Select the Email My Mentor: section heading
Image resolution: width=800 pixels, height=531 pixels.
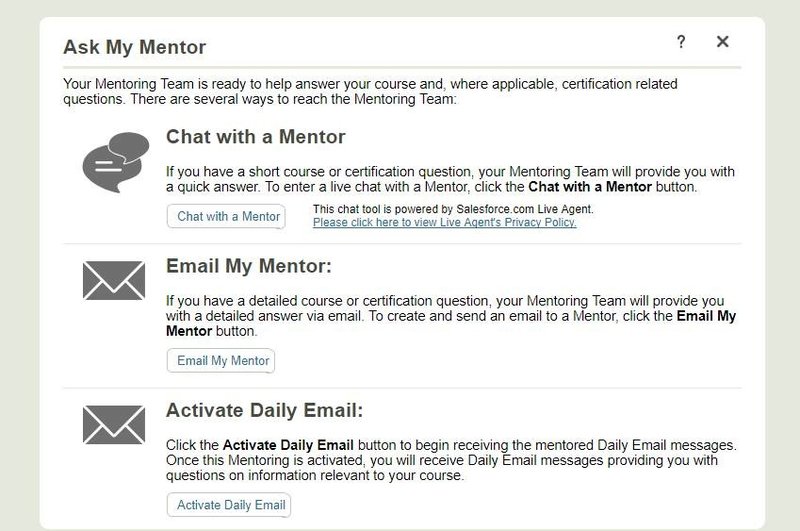coord(249,266)
